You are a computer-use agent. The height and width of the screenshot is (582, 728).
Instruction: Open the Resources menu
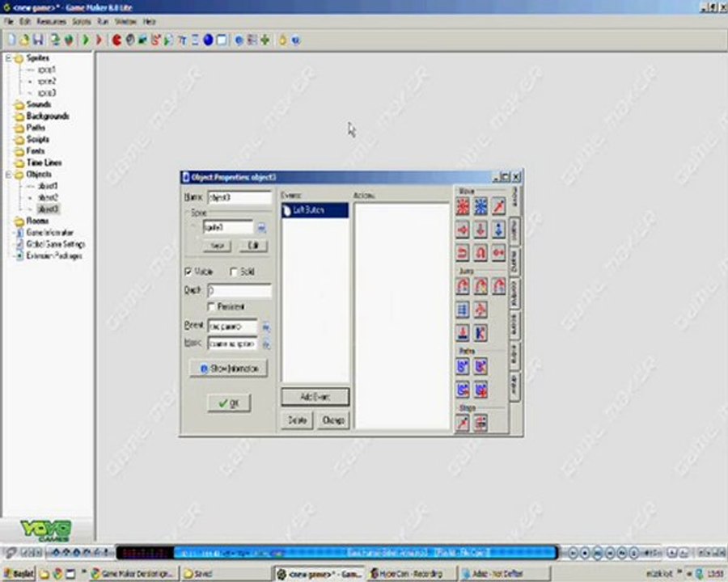52,21
